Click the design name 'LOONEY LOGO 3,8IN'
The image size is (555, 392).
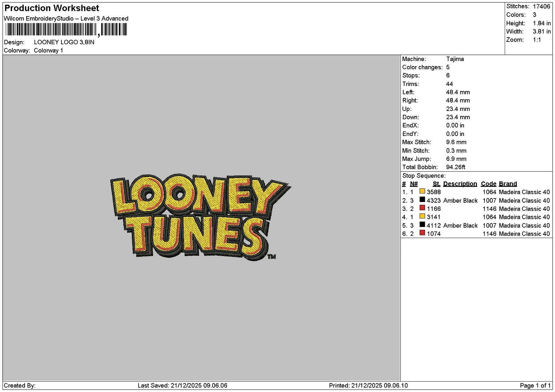click(x=64, y=42)
